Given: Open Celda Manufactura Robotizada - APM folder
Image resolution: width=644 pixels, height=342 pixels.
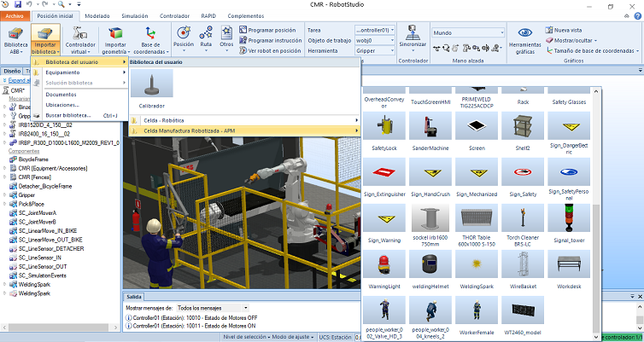Looking at the screenshot, I should [x=245, y=130].
